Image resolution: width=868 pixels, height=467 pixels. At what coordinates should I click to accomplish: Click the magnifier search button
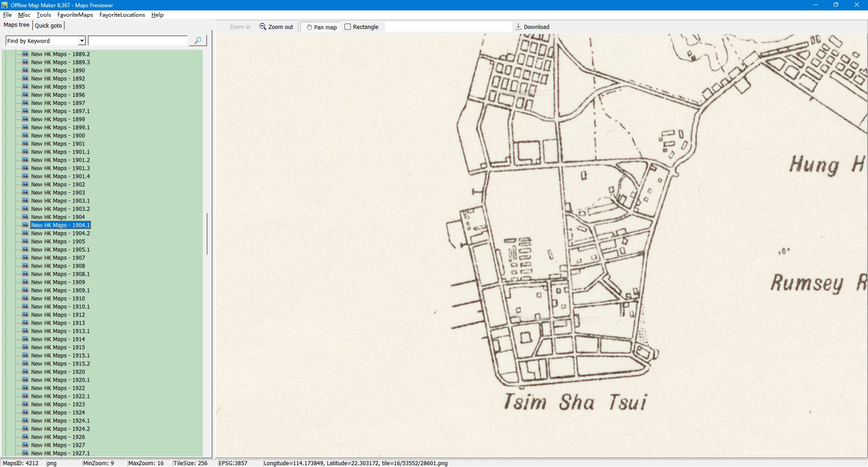click(x=198, y=41)
